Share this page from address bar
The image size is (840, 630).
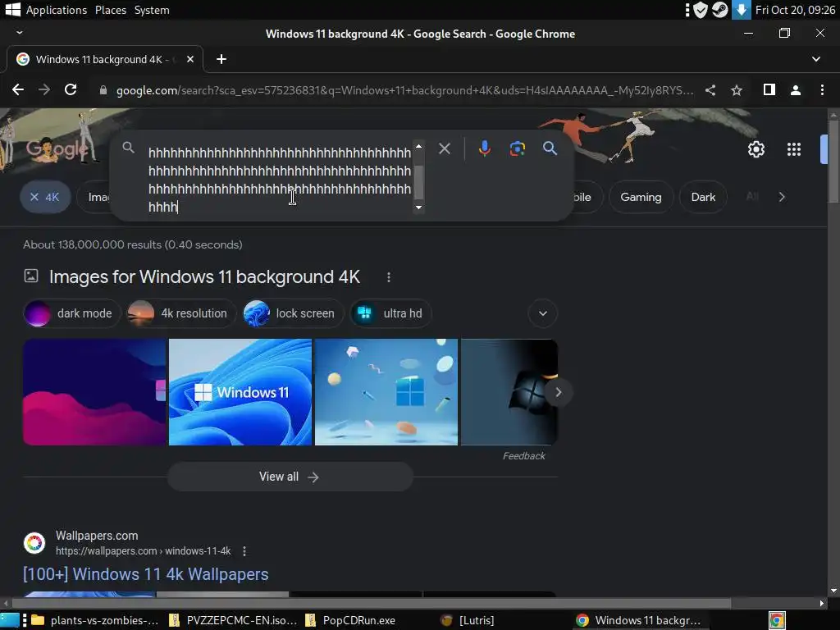pyautogui.click(x=710, y=90)
